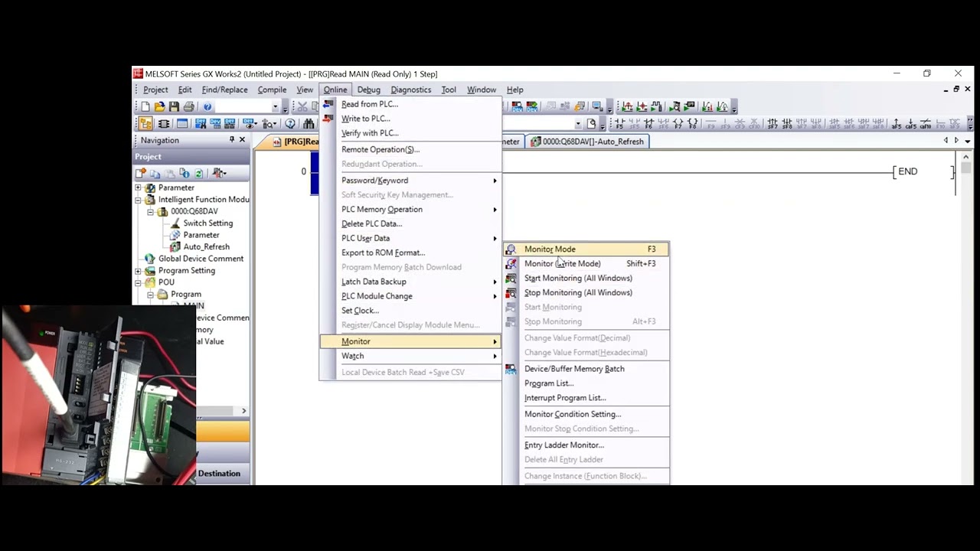Open the Diagnostics menu
This screenshot has height=551, width=980.
point(411,90)
